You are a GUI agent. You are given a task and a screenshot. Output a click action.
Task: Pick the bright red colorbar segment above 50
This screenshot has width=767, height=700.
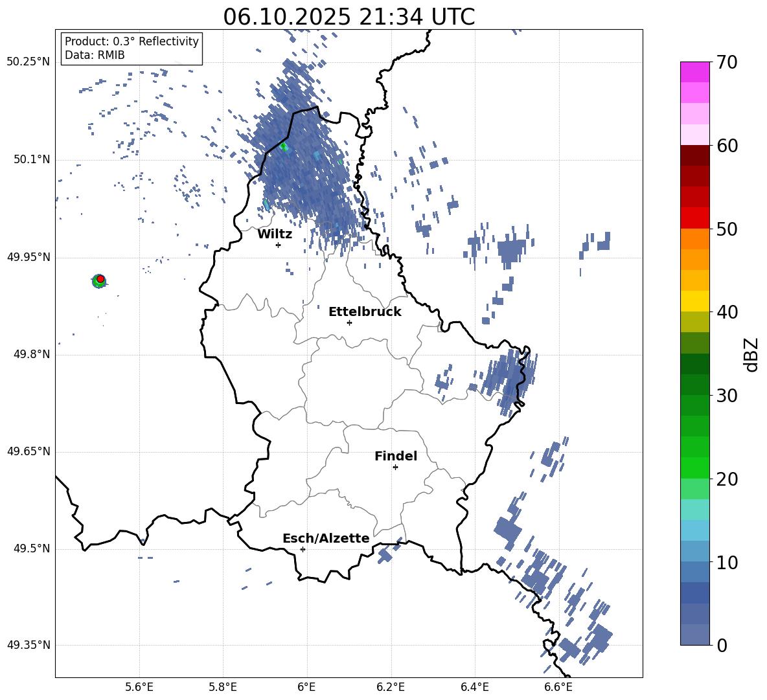coord(694,218)
